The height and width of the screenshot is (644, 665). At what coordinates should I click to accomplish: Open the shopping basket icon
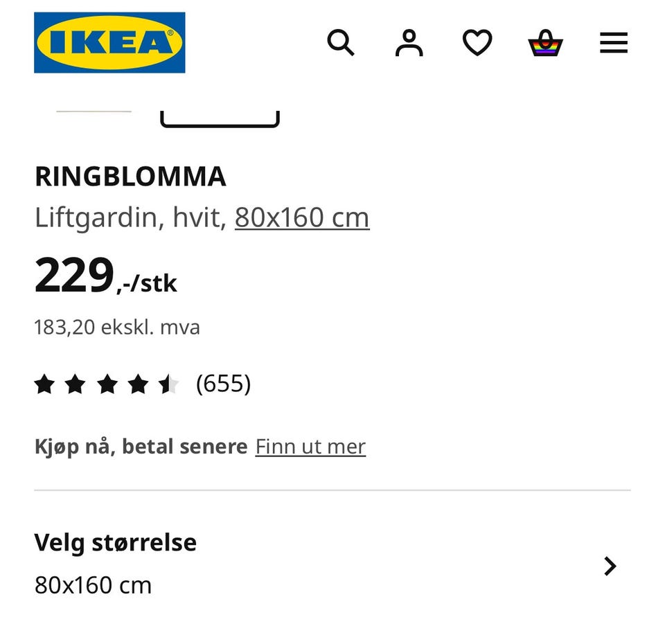pyautogui.click(x=545, y=43)
